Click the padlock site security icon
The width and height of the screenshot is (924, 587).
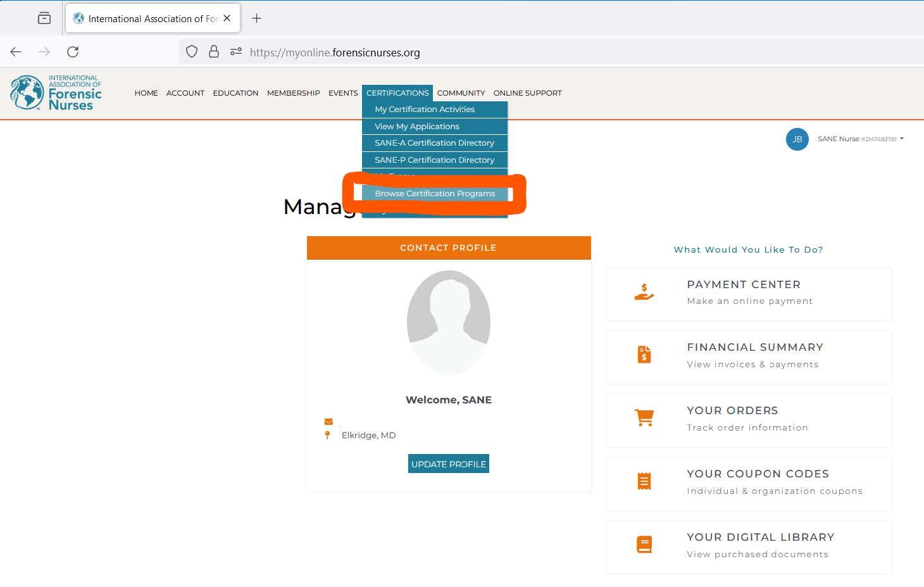214,52
